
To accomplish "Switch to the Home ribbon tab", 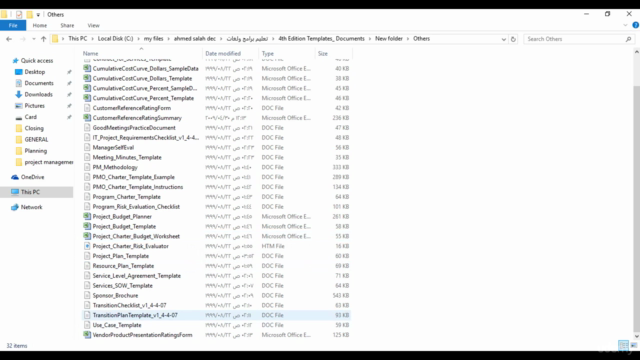I will point(40,25).
